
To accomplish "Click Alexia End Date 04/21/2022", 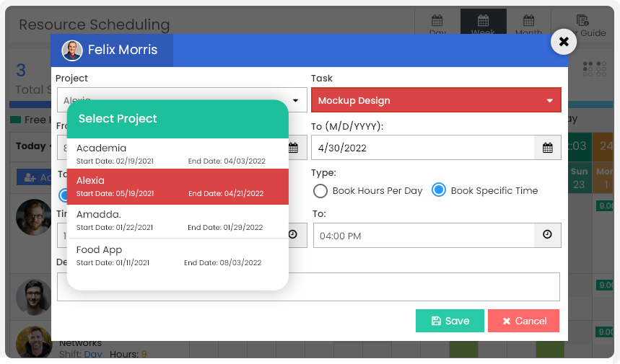I will [226, 193].
